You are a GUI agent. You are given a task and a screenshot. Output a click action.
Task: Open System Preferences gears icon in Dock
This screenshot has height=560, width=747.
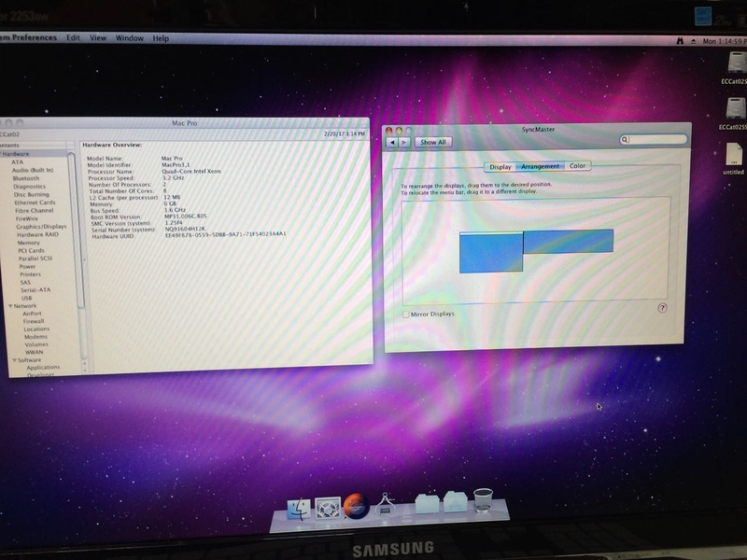[x=328, y=508]
